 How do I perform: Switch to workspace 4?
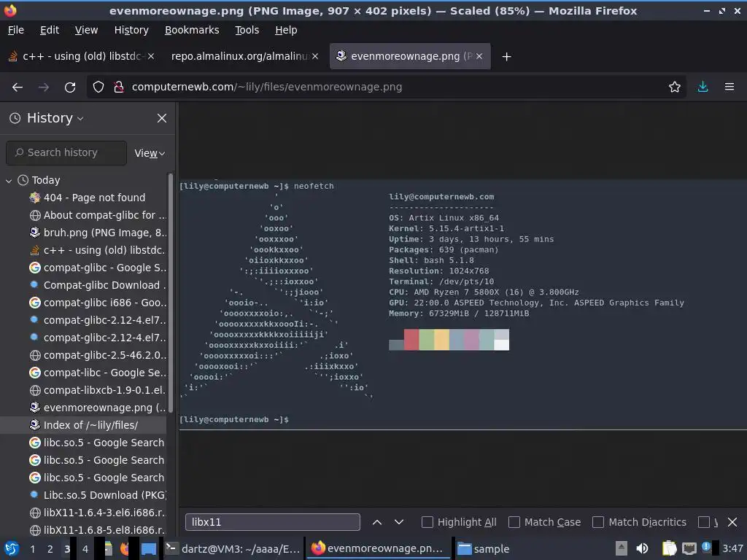[x=85, y=549]
